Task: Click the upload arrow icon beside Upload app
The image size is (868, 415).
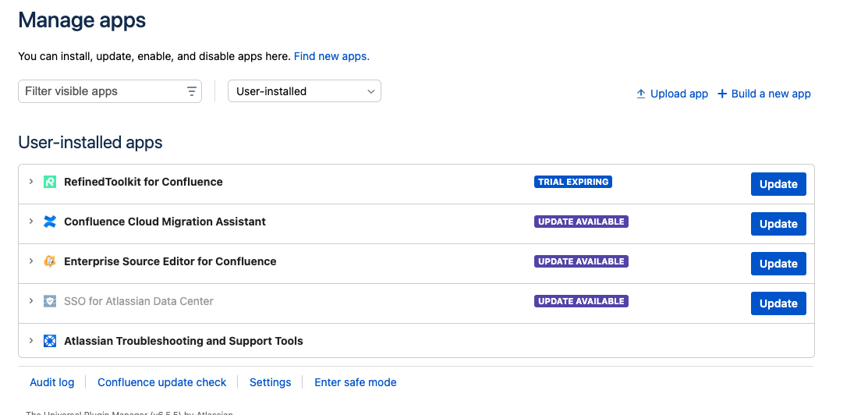Action: [x=641, y=94]
